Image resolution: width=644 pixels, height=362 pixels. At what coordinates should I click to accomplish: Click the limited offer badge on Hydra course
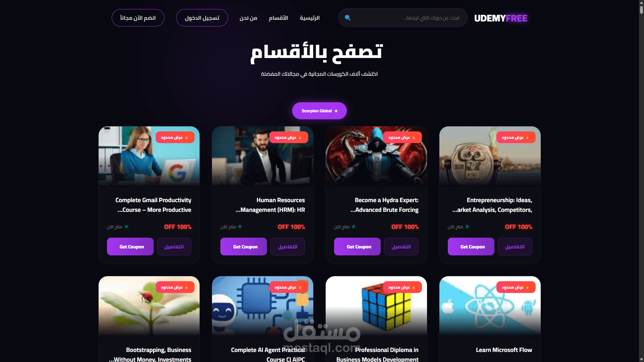(402, 137)
